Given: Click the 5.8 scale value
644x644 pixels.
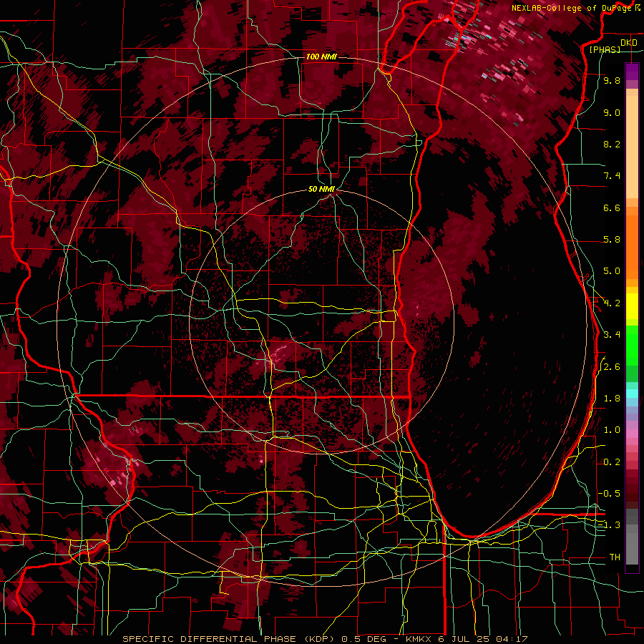Looking at the screenshot, I should coord(612,240).
